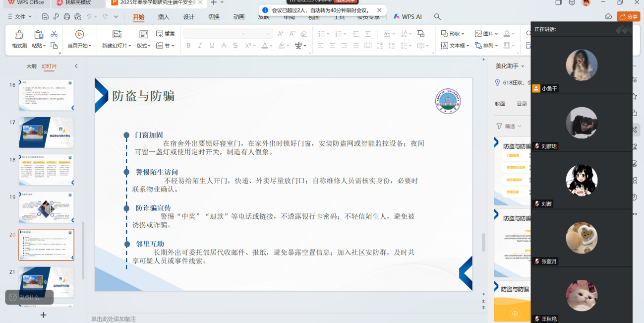
Task: Toggle bold formatting
Action: (x=188, y=46)
